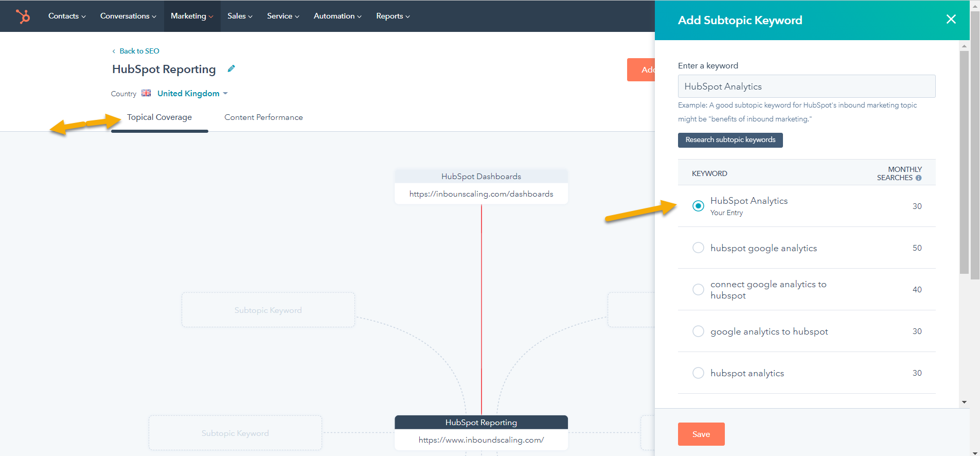Screen dimensions: 980x456
Task: Click the MONTHLY SEARCHES column header
Action: (899, 173)
